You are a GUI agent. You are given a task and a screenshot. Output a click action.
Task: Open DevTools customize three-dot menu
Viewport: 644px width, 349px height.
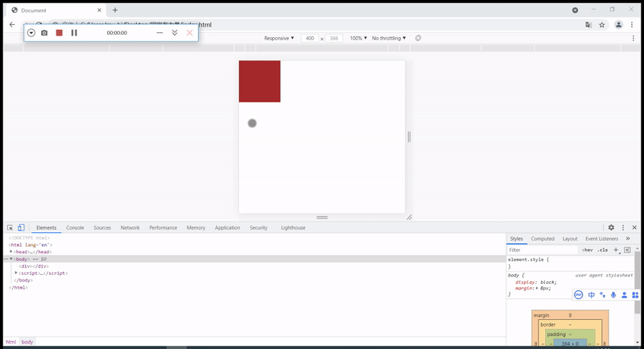(x=623, y=228)
